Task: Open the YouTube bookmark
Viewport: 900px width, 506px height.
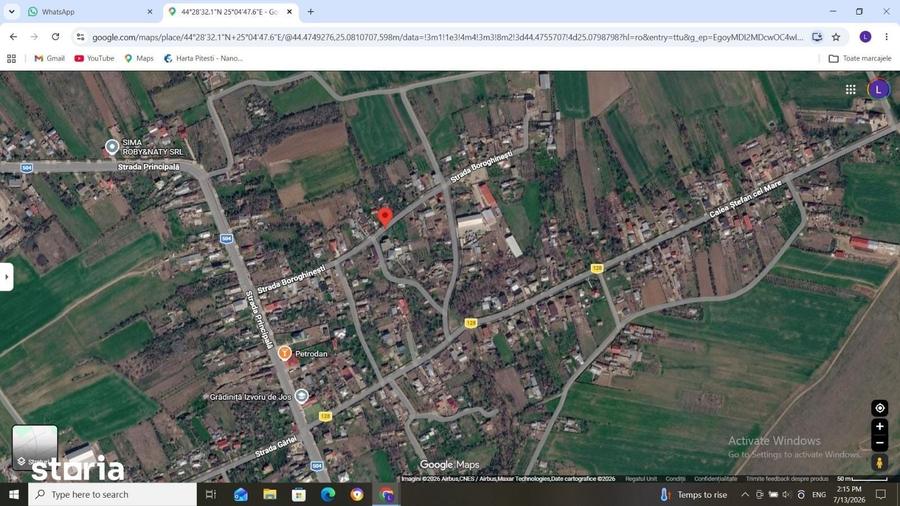Action: (94, 58)
